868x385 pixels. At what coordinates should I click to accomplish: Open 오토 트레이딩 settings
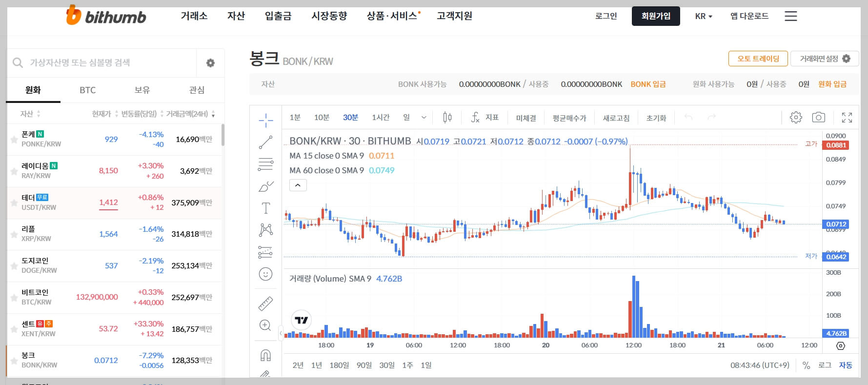point(758,58)
